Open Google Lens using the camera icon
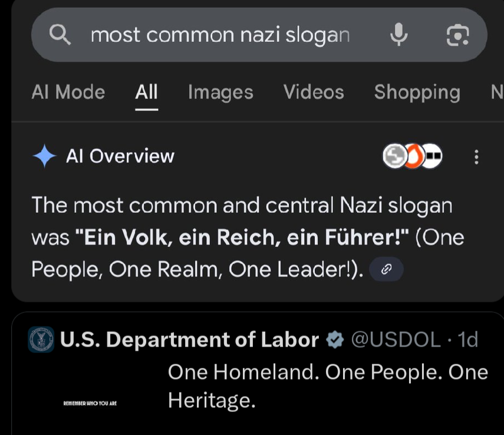This screenshot has width=504, height=435. [459, 35]
